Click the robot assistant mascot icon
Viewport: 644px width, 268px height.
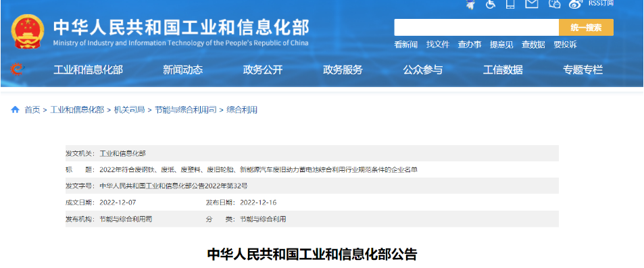coord(471,4)
